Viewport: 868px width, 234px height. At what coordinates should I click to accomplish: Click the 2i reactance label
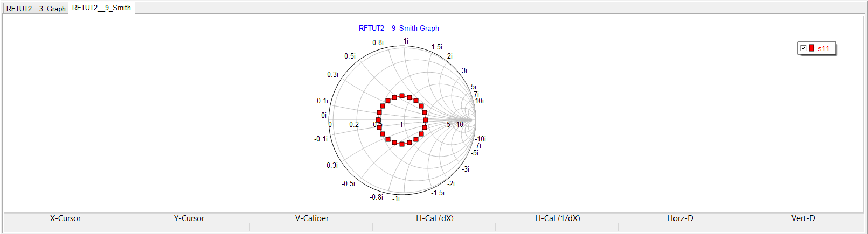point(449,56)
